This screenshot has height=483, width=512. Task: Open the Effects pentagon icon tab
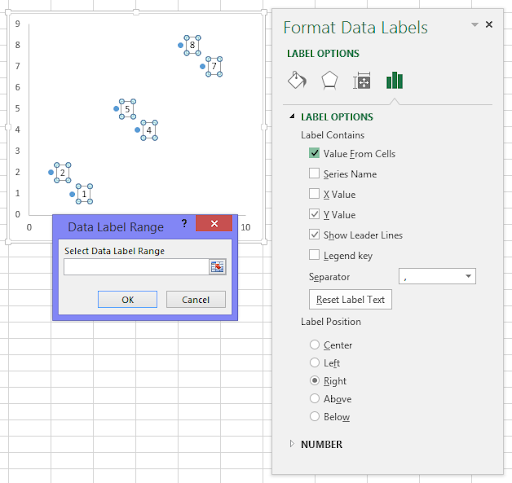(x=329, y=80)
